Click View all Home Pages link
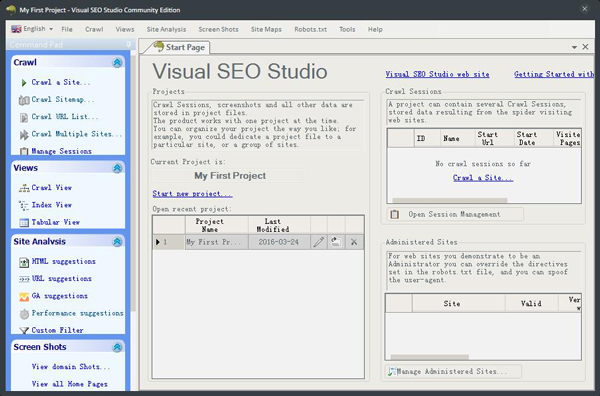The image size is (600, 396). tap(70, 384)
